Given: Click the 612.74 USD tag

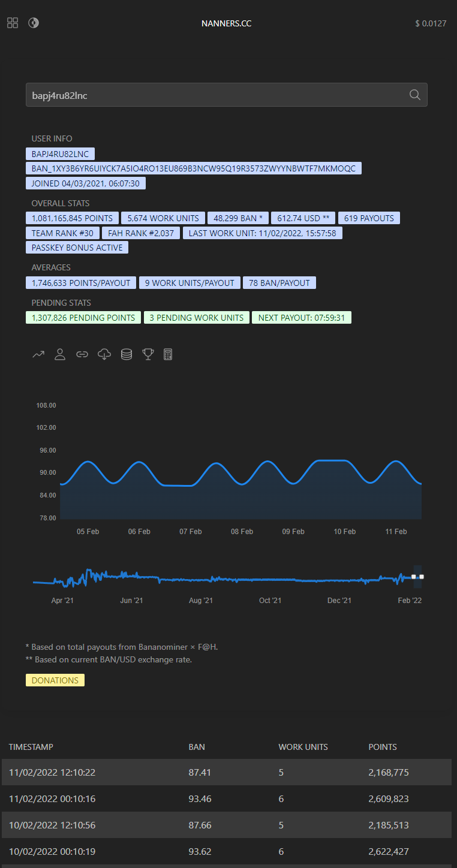Looking at the screenshot, I should click(303, 218).
